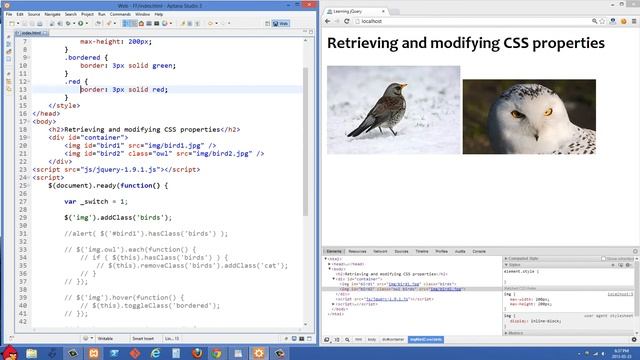Open the Source menu
The image size is (640, 360).
34,14
